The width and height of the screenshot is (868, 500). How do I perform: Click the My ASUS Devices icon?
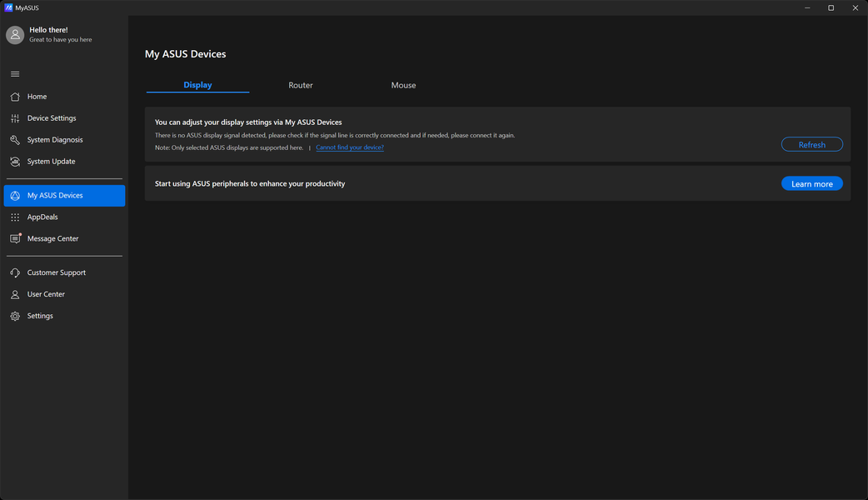(x=15, y=196)
